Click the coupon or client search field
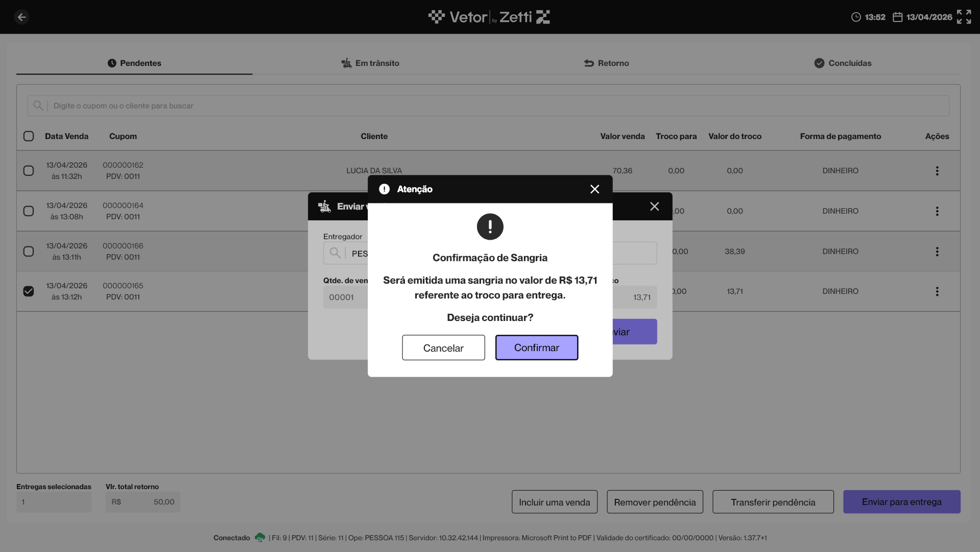This screenshot has height=552, width=980. [x=488, y=106]
